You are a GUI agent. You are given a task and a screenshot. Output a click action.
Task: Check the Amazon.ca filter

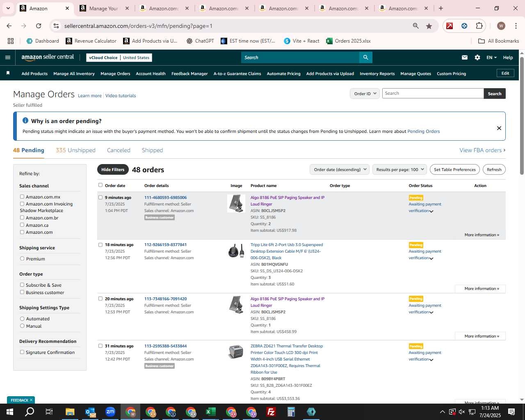(22, 225)
